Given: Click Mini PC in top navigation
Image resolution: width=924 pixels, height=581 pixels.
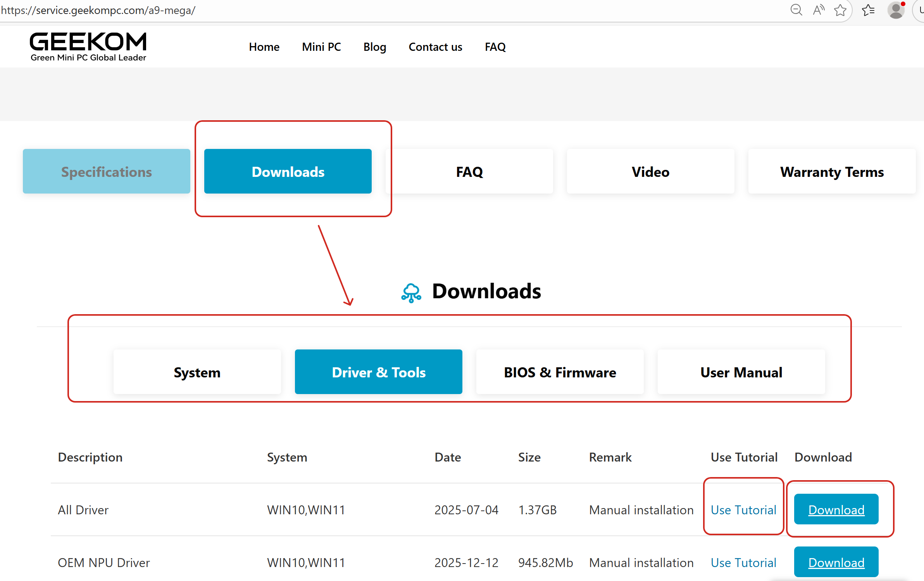Looking at the screenshot, I should click(321, 47).
